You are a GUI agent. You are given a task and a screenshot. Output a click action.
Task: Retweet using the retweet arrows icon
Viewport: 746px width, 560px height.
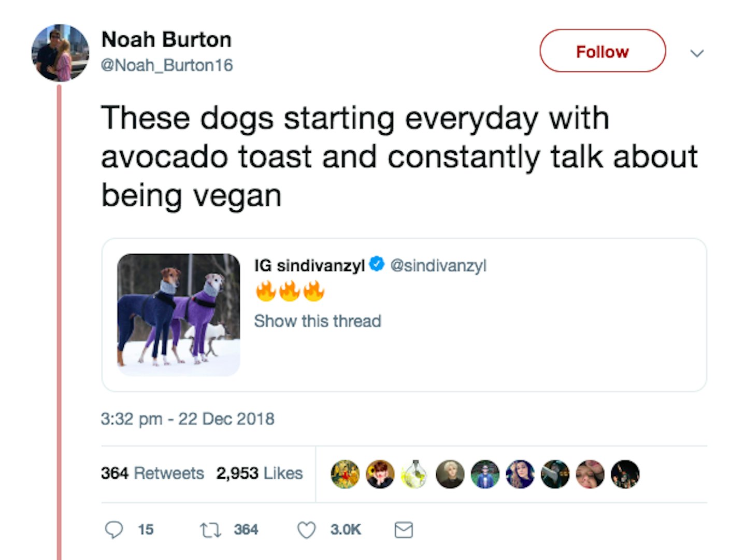pos(210,530)
